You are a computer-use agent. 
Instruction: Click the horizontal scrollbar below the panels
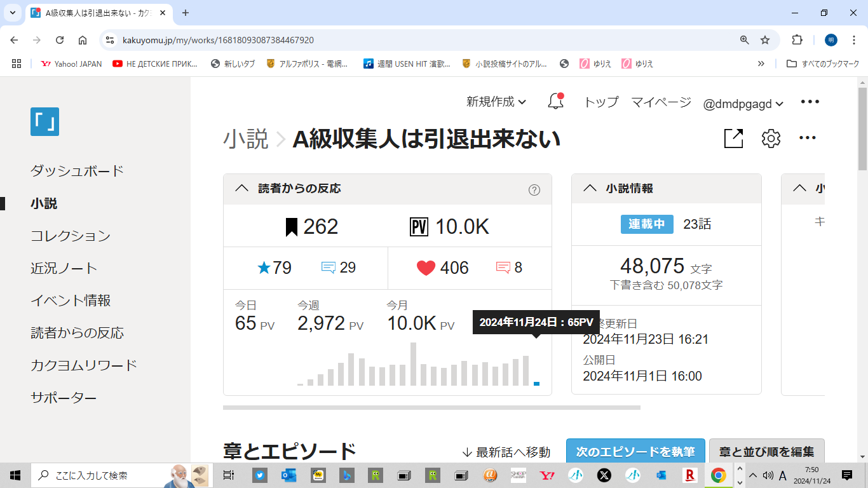coord(431,407)
